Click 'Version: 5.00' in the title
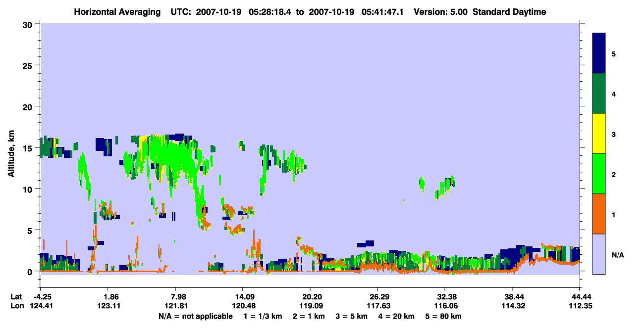644x330 pixels. click(441, 12)
